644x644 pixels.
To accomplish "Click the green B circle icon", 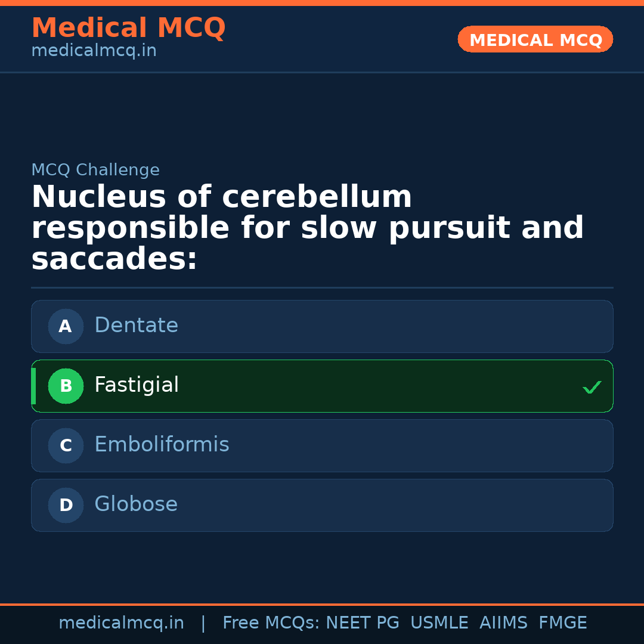I will (66, 386).
